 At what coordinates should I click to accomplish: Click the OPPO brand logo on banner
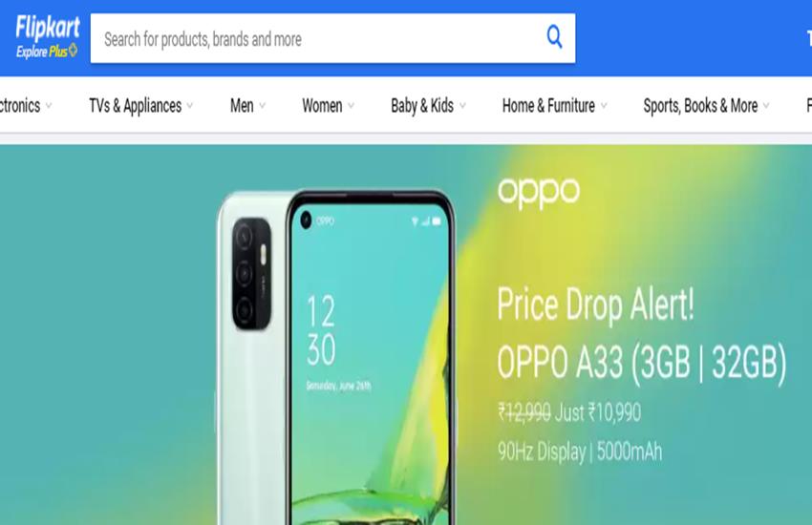(539, 193)
